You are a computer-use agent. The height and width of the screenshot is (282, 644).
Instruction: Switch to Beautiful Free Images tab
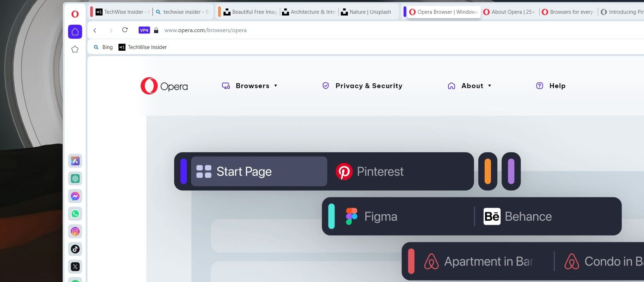pyautogui.click(x=251, y=12)
